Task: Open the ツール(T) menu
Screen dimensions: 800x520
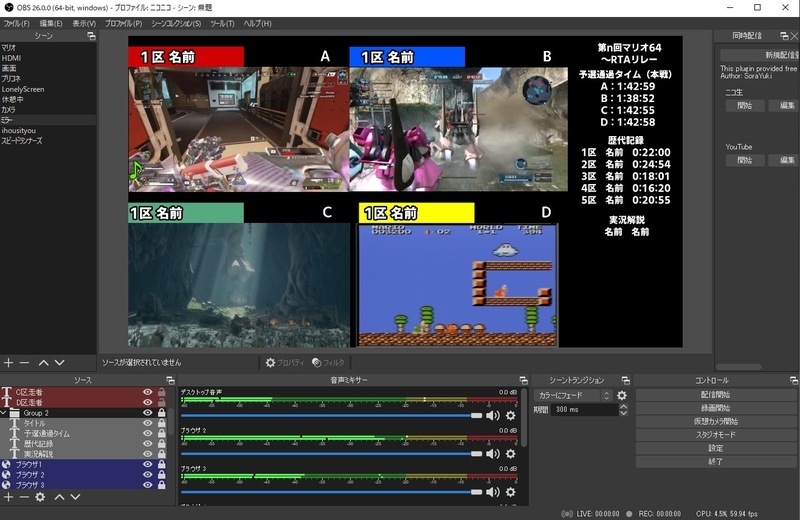Action: coord(222,22)
